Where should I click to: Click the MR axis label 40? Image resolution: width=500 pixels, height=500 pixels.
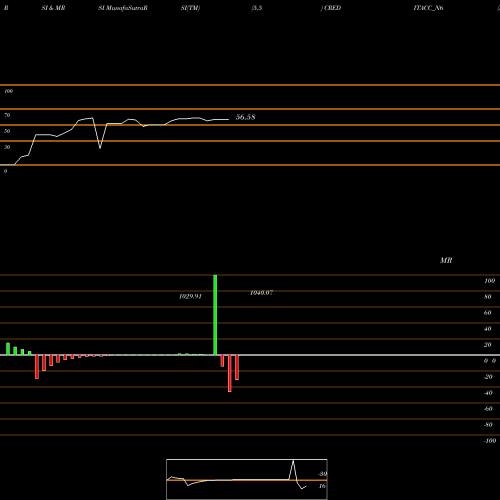click(x=488, y=329)
